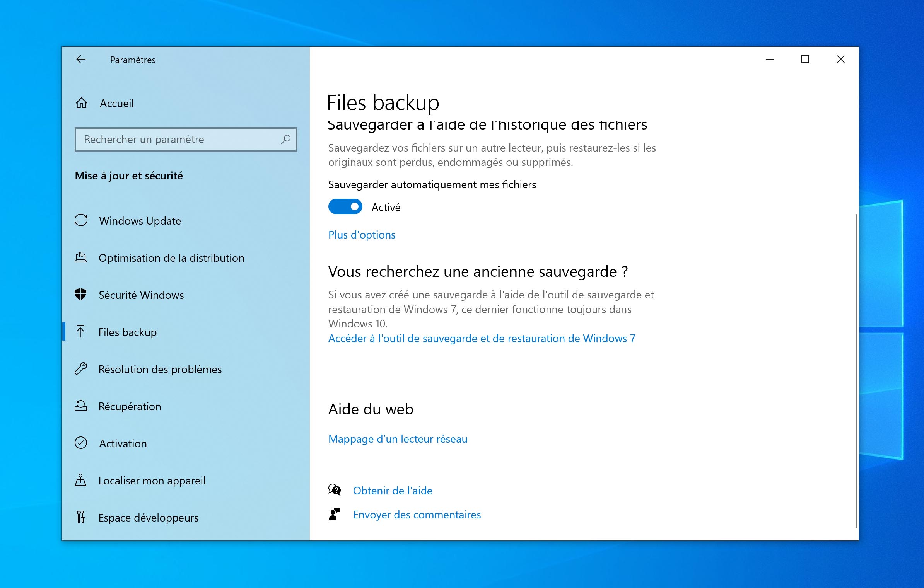Click the Optimisation de la distribution icon
The height and width of the screenshot is (588, 924).
[81, 257]
